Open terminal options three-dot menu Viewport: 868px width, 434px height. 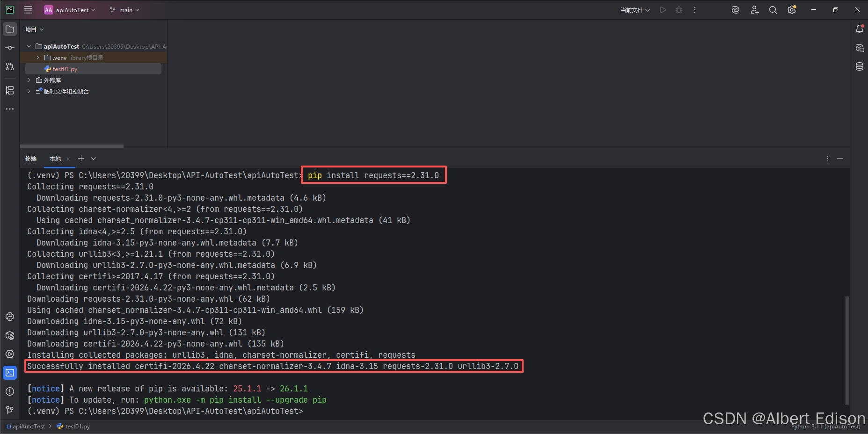(828, 159)
